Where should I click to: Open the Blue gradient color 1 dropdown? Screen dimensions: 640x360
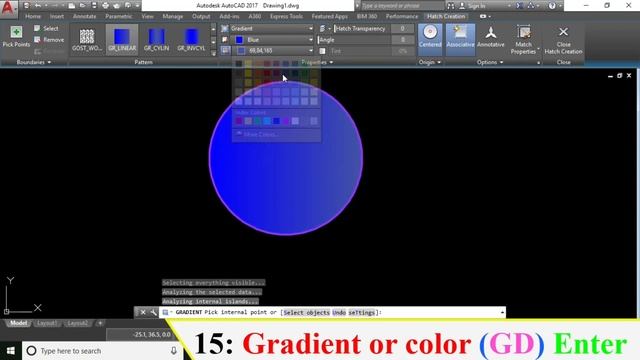271,40
